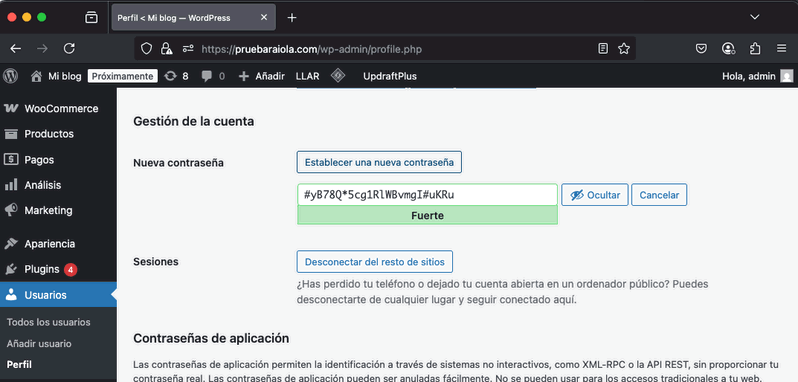Bookmark this page with star icon

623,49
